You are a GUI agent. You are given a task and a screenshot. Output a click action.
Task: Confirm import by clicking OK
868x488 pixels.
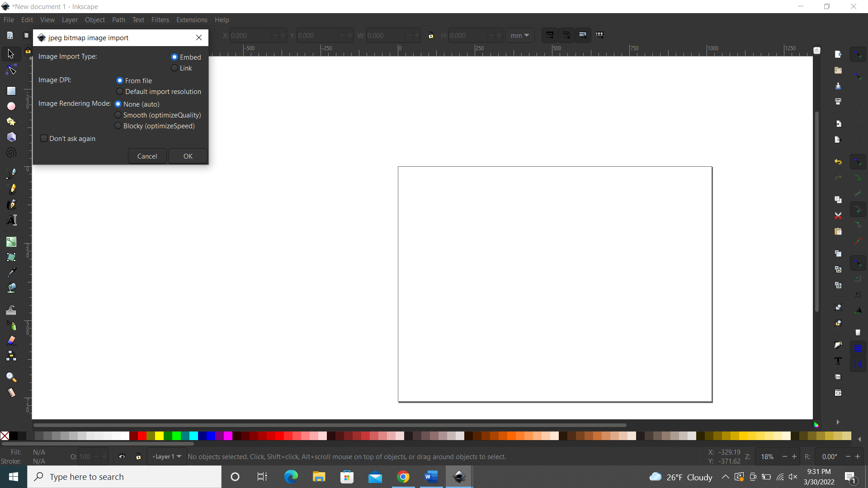tap(188, 156)
